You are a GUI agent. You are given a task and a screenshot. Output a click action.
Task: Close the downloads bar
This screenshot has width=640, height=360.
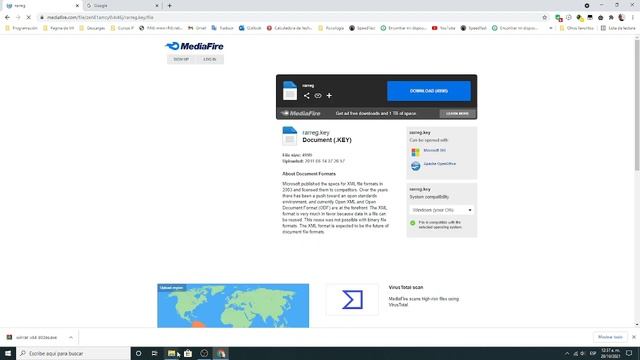point(634,337)
